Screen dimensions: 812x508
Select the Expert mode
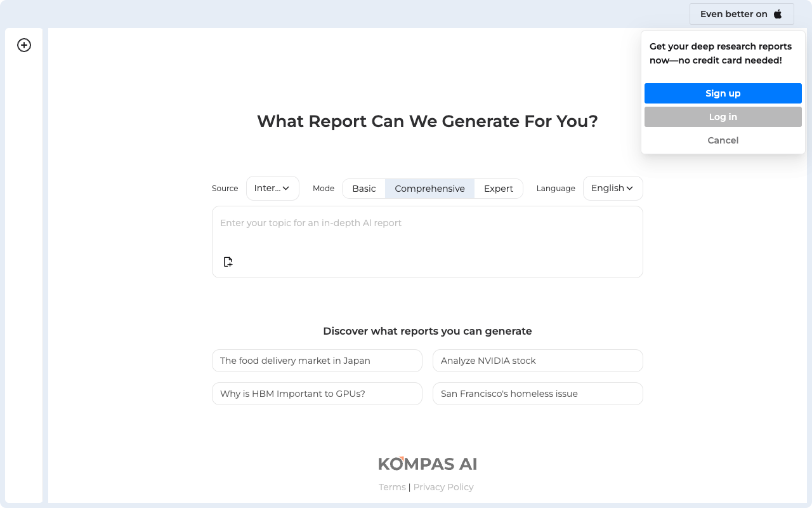499,189
